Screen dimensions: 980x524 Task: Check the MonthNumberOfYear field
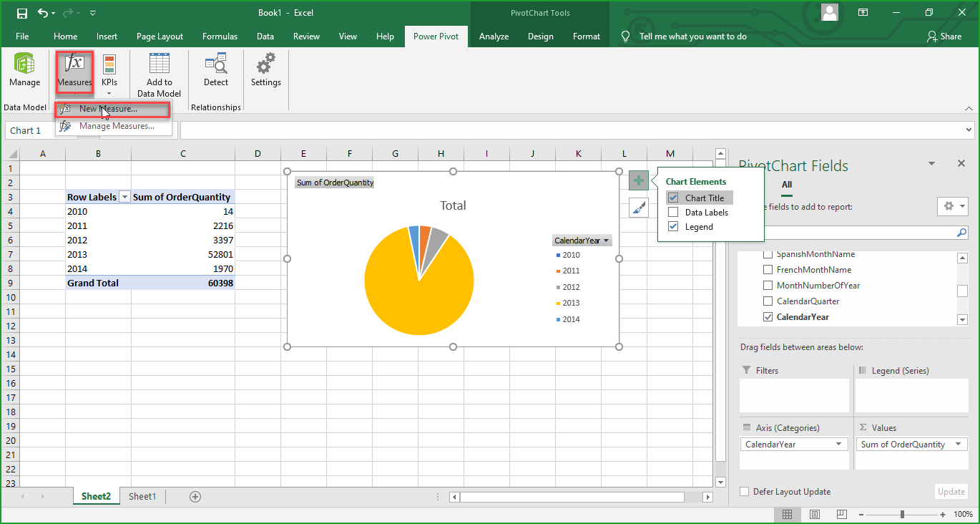tap(768, 286)
